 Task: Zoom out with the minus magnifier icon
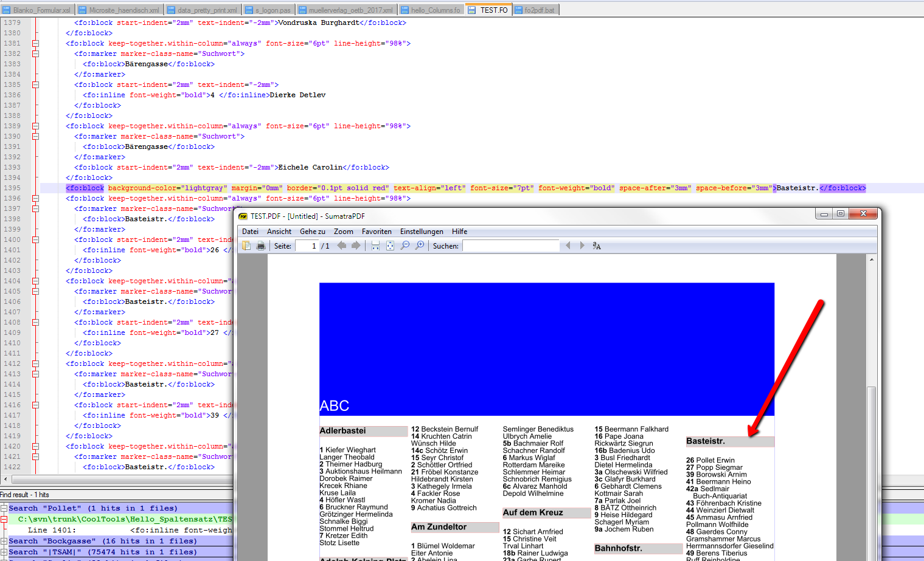405,246
